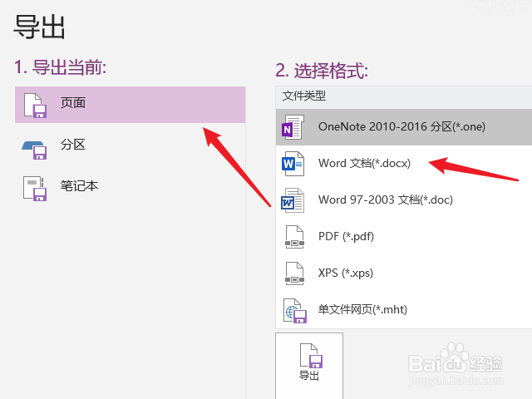Screen dimensions: 532x399
Task: Click the 文件类型 column header
Action: pos(404,96)
